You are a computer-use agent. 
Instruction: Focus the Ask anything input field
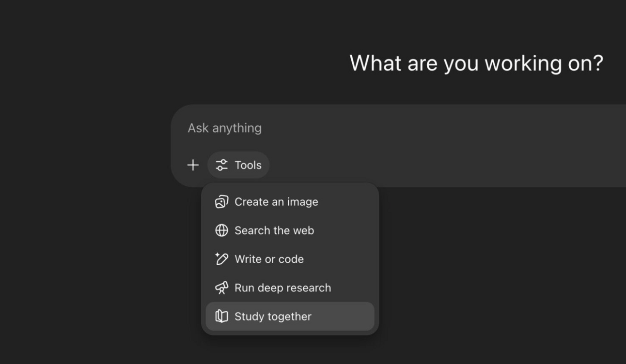coord(339,128)
